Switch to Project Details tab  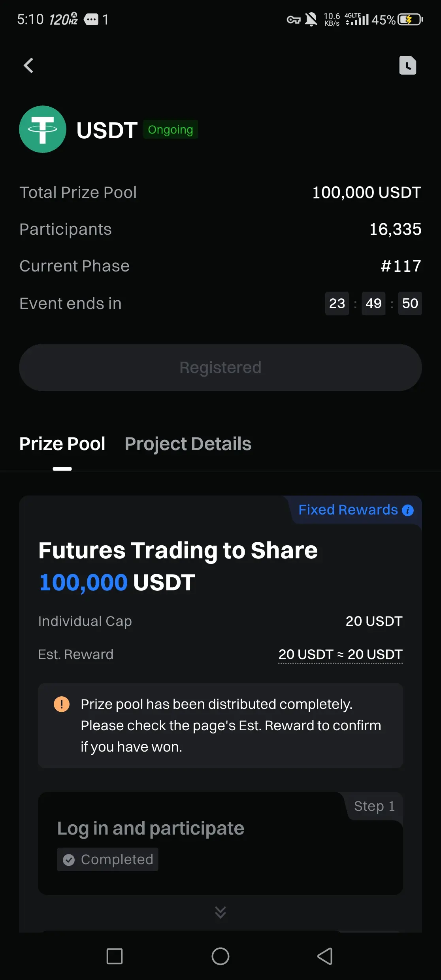pos(188,444)
